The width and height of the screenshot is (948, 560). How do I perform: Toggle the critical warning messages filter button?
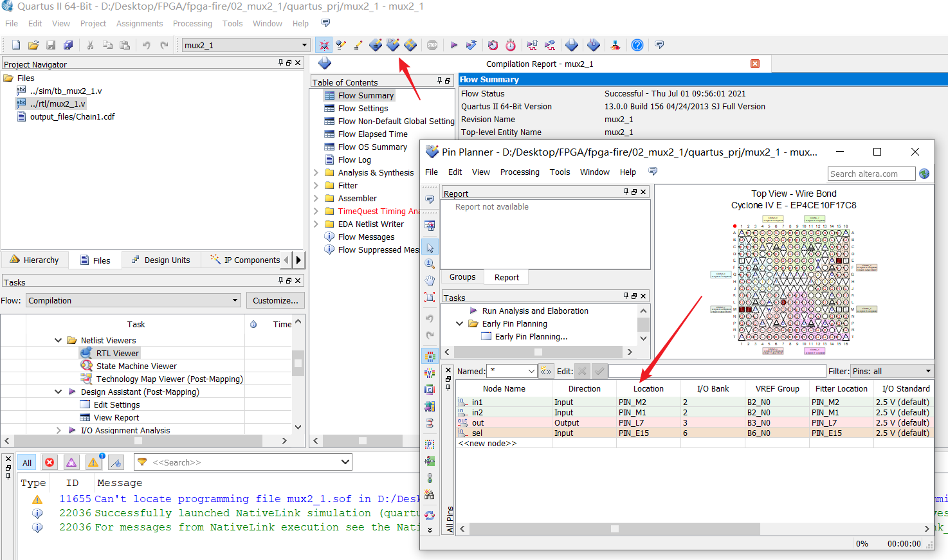tap(71, 462)
